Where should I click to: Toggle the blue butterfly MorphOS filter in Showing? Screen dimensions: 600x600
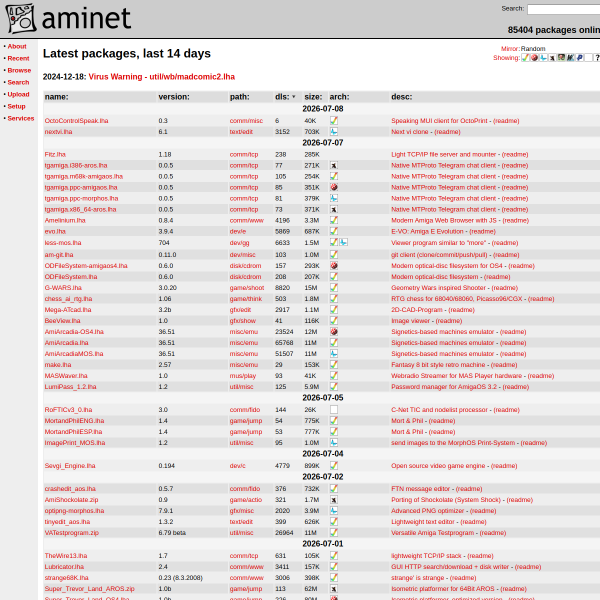[x=543, y=58]
